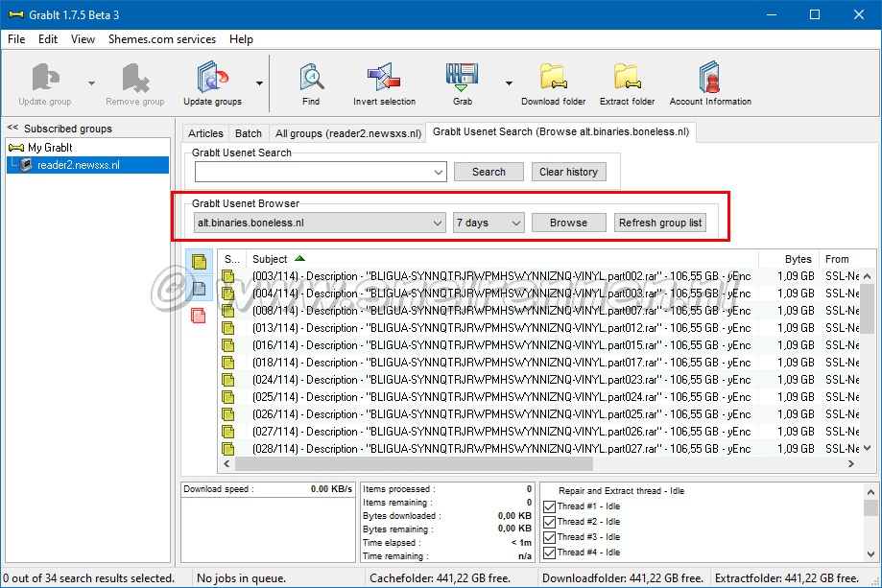The height and width of the screenshot is (588, 882).
Task: Click the My GrabIt root icon
Action: point(16,148)
